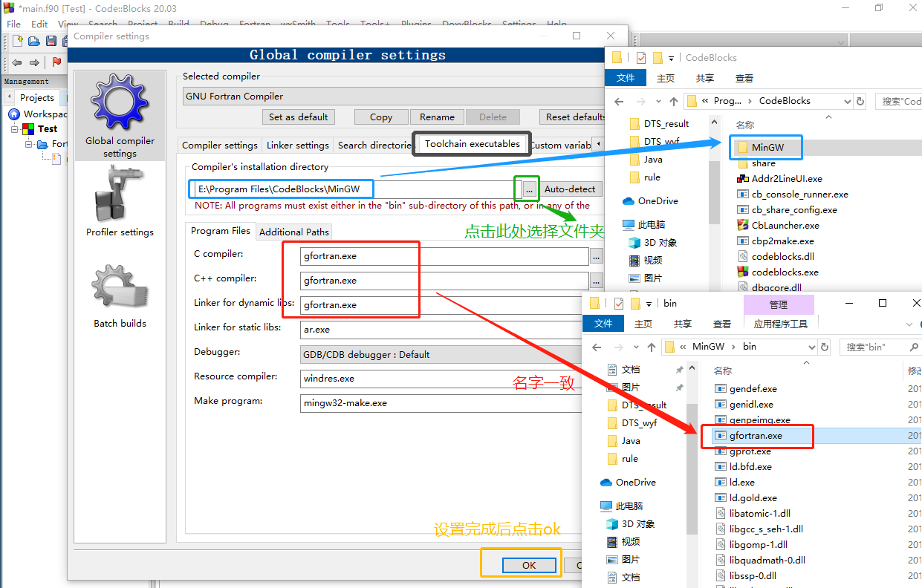922x588 pixels.
Task: Open the Build menu in Code::Blocks
Action: (178, 24)
